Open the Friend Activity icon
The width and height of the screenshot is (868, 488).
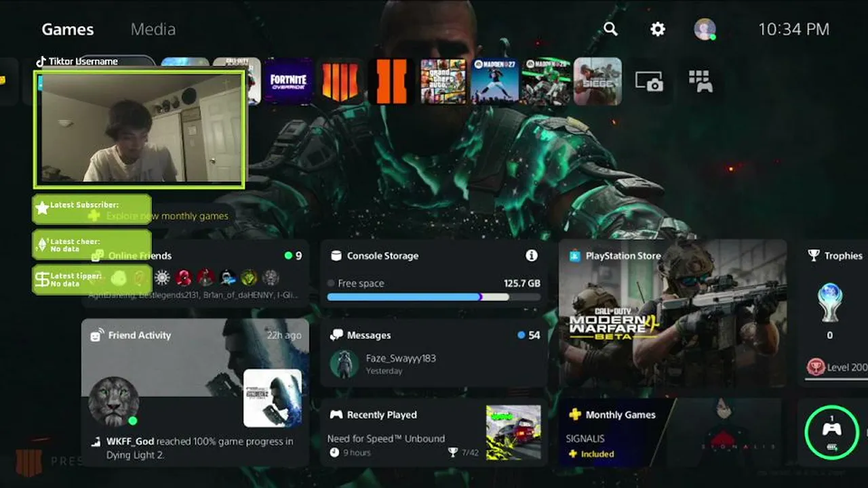(97, 335)
